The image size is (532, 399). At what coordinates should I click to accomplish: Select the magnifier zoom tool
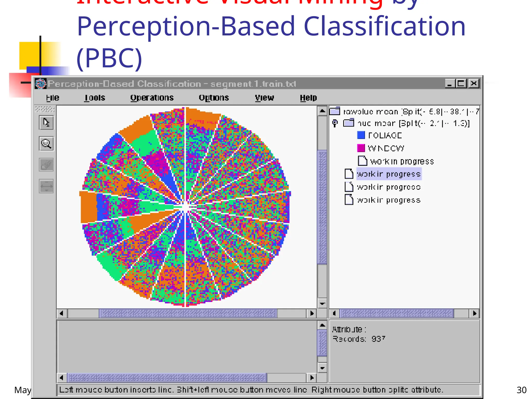pos(46,143)
